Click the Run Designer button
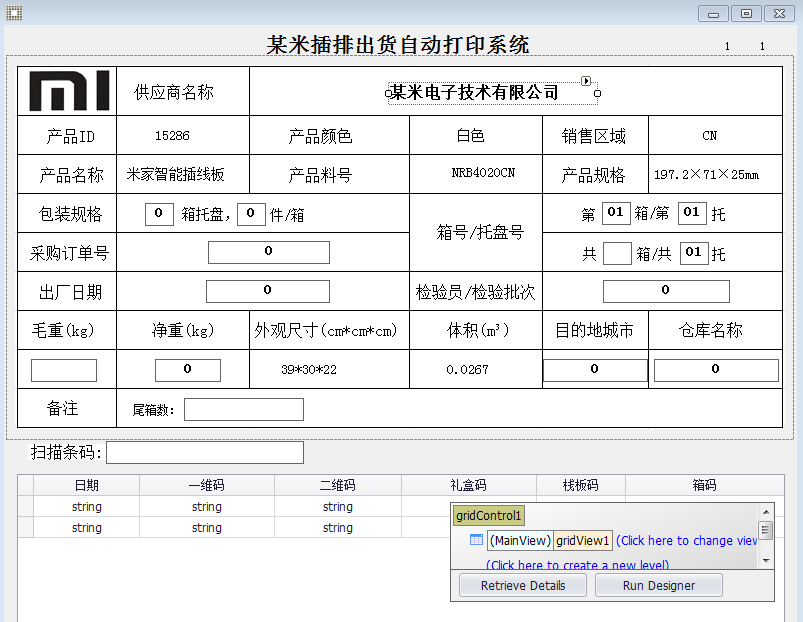This screenshot has height=622, width=803. click(659, 585)
